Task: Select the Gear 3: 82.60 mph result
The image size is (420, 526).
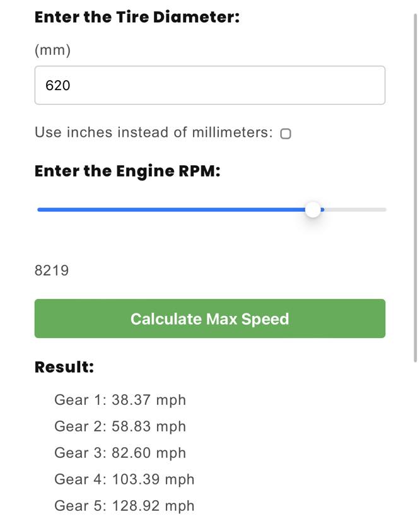Action: tap(120, 453)
